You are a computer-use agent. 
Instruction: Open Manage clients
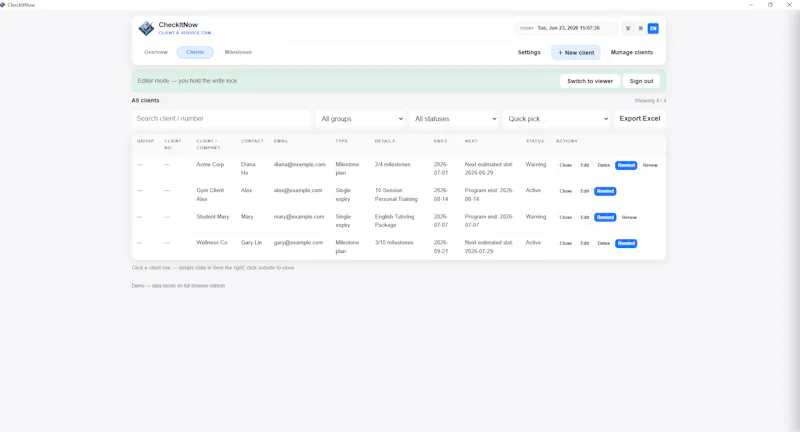click(x=632, y=53)
